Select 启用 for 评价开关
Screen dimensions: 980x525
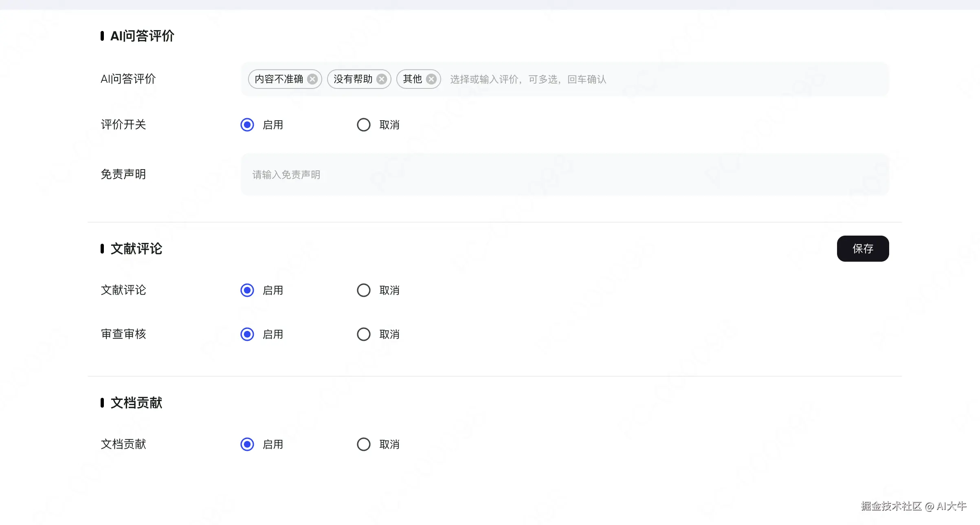pyautogui.click(x=247, y=125)
